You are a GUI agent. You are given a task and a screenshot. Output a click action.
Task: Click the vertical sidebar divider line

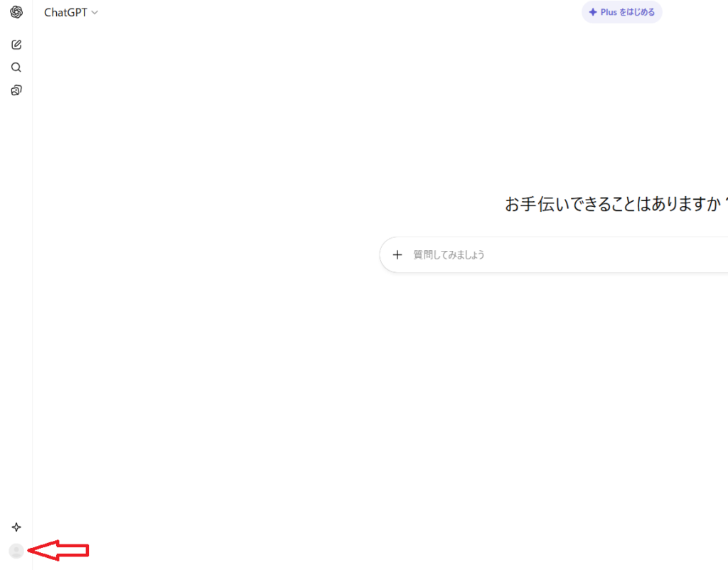pos(33,284)
